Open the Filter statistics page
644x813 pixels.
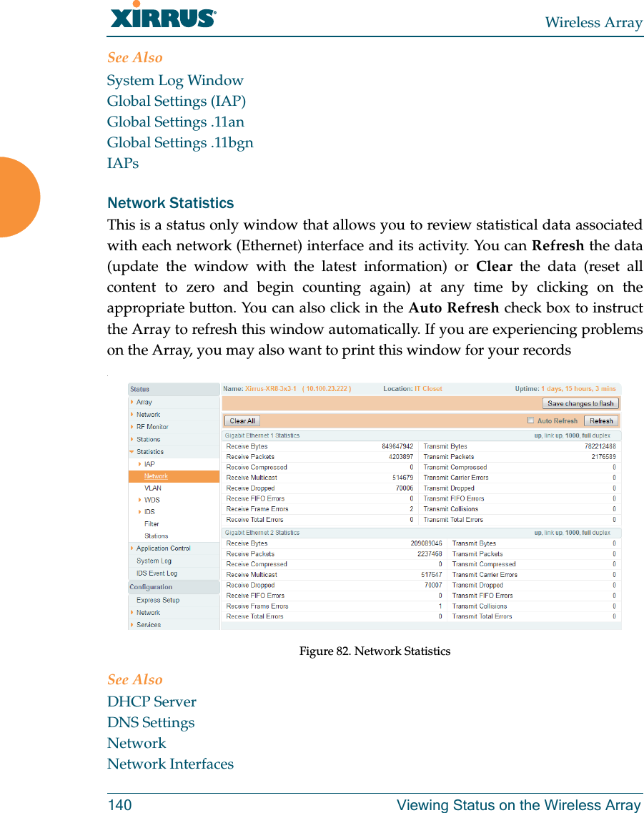click(152, 523)
